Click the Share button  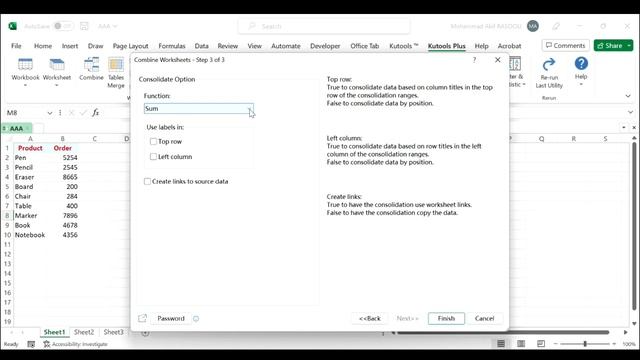(x=610, y=46)
